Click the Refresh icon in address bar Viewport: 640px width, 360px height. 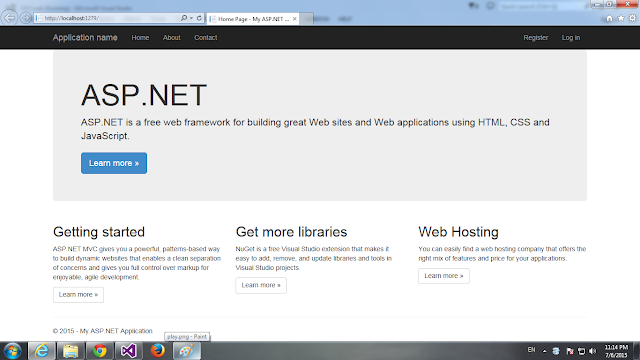coord(199,18)
